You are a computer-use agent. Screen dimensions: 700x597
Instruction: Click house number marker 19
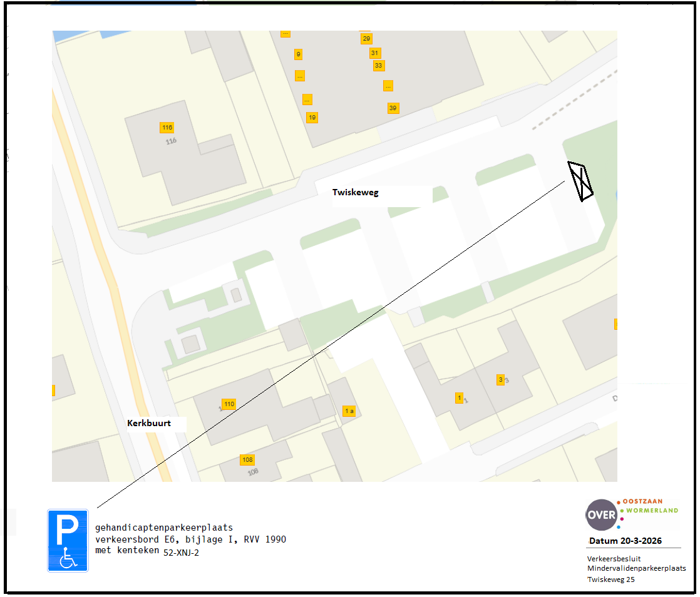tap(312, 117)
